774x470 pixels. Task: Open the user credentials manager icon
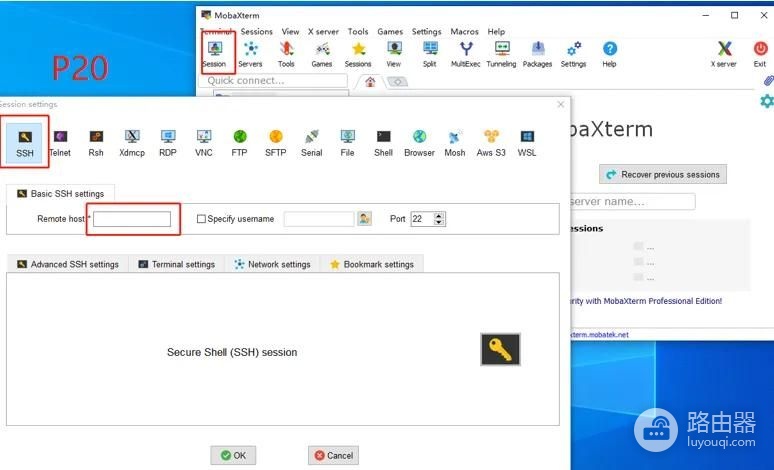coord(364,218)
